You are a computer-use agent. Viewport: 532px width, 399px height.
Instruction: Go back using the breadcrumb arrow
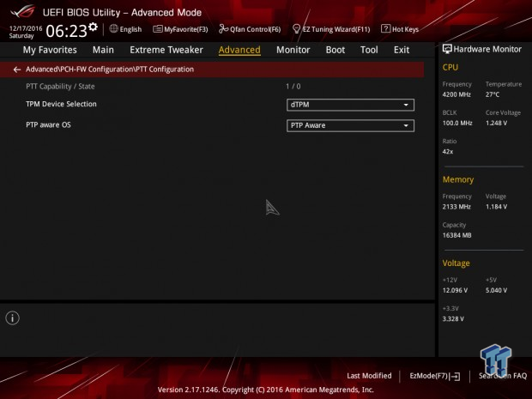coord(17,70)
